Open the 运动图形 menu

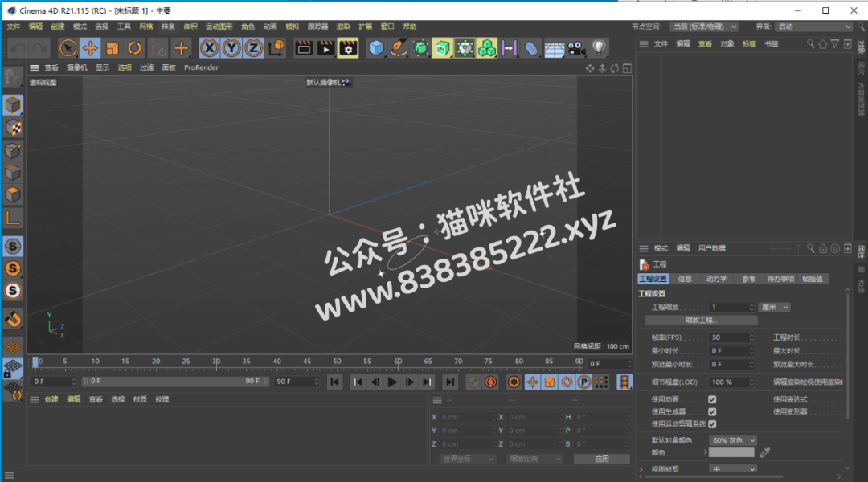coord(219,27)
